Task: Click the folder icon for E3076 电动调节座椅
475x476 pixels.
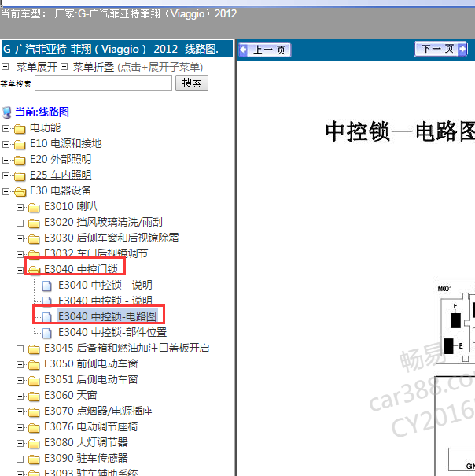Action: click(x=34, y=428)
